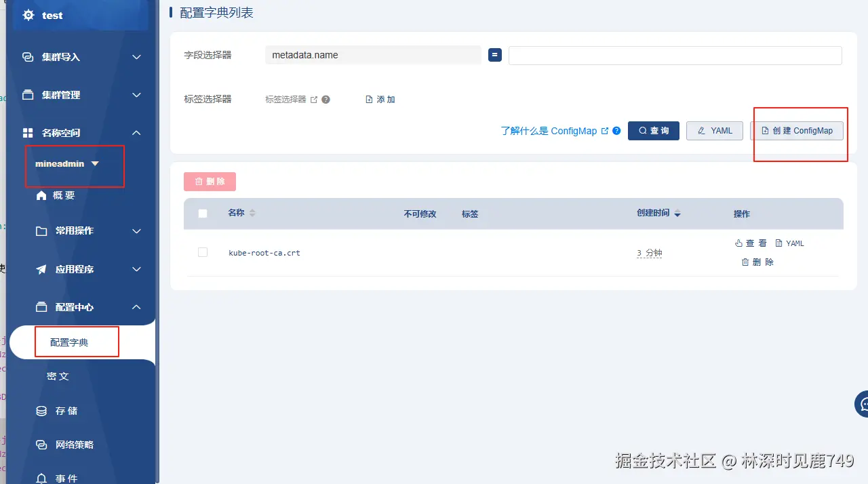The height and width of the screenshot is (484, 868).
Task: Click the home icon next to 概要
Action: coord(41,195)
